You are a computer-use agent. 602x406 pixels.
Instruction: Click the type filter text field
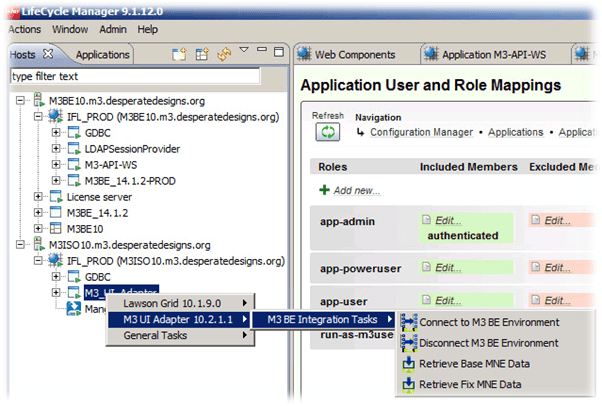pyautogui.click(x=133, y=75)
